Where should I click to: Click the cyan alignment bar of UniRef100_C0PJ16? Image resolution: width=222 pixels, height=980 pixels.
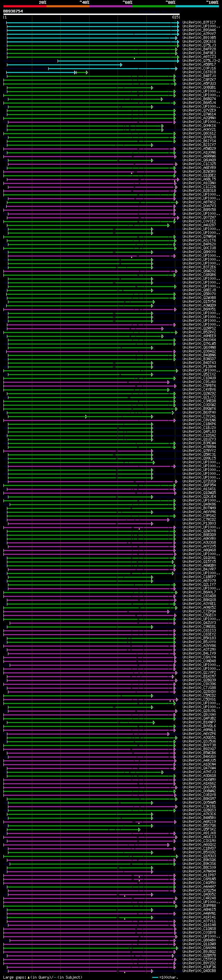113,68
